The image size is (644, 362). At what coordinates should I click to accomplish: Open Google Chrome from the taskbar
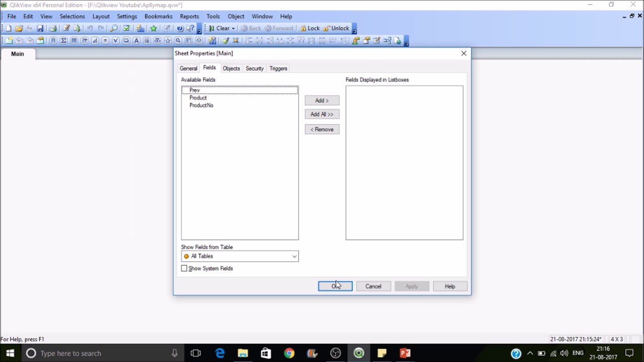pos(289,353)
